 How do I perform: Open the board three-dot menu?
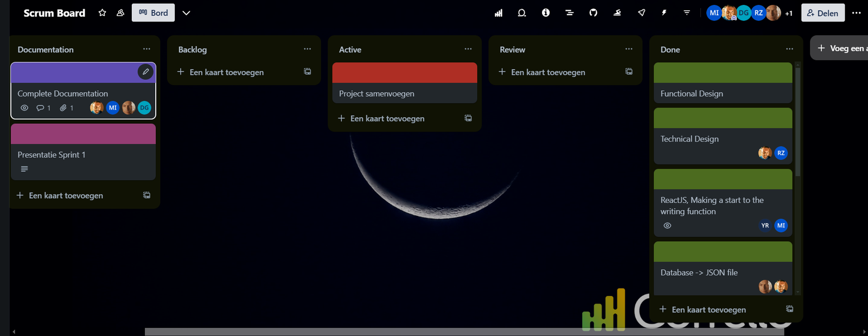pos(857,13)
